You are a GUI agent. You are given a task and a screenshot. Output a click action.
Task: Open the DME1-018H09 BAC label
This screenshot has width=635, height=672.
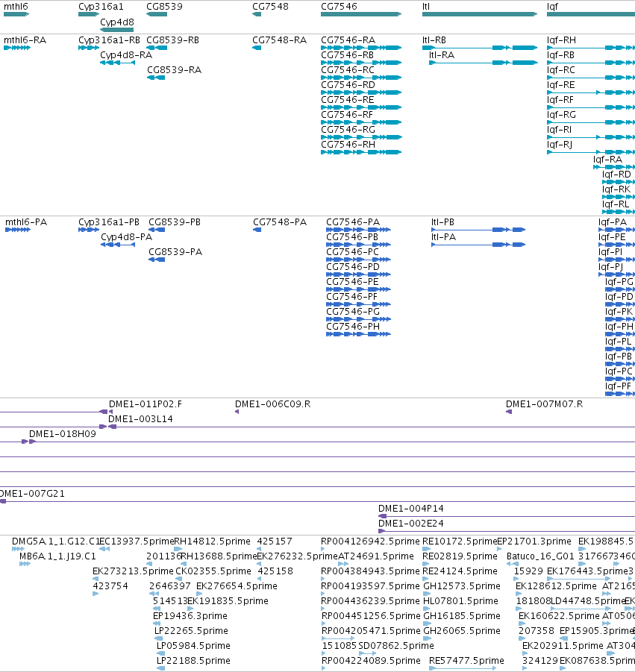(63, 434)
